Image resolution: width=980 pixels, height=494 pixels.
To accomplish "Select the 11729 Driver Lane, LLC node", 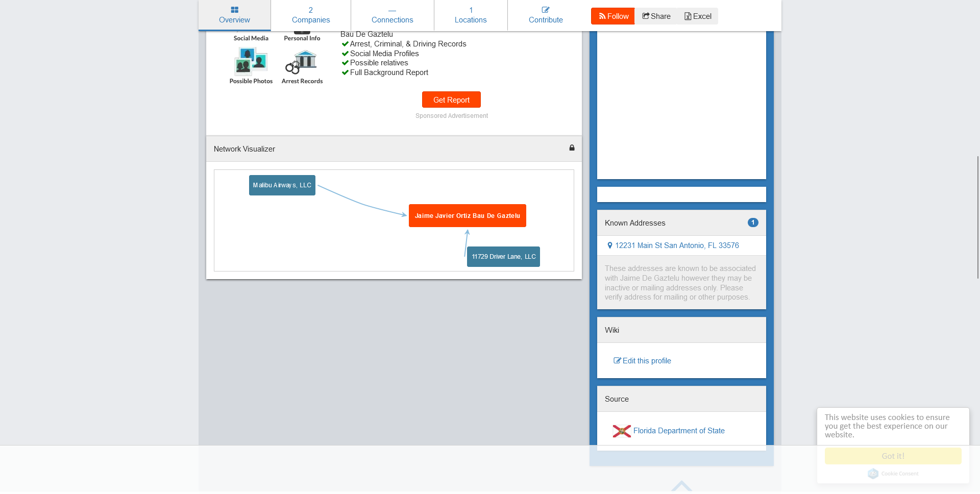I will tap(503, 257).
